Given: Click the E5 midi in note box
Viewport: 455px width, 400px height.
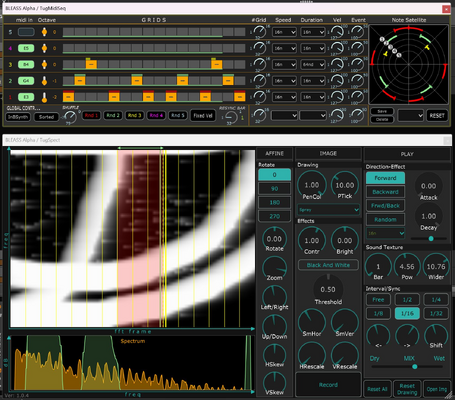Looking at the screenshot, I should (26, 48).
